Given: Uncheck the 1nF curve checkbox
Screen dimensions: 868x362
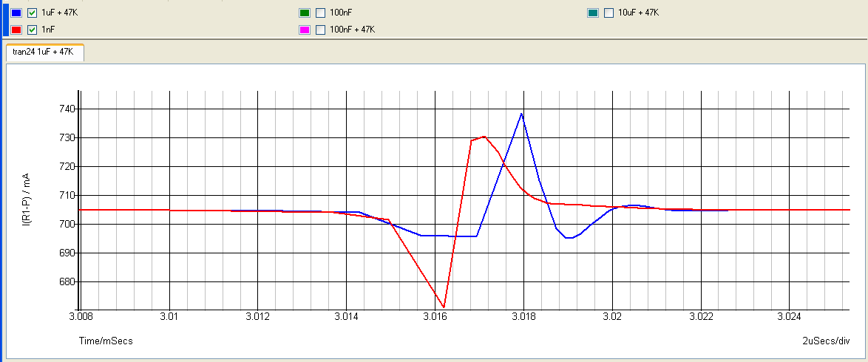Looking at the screenshot, I should pos(32,30).
